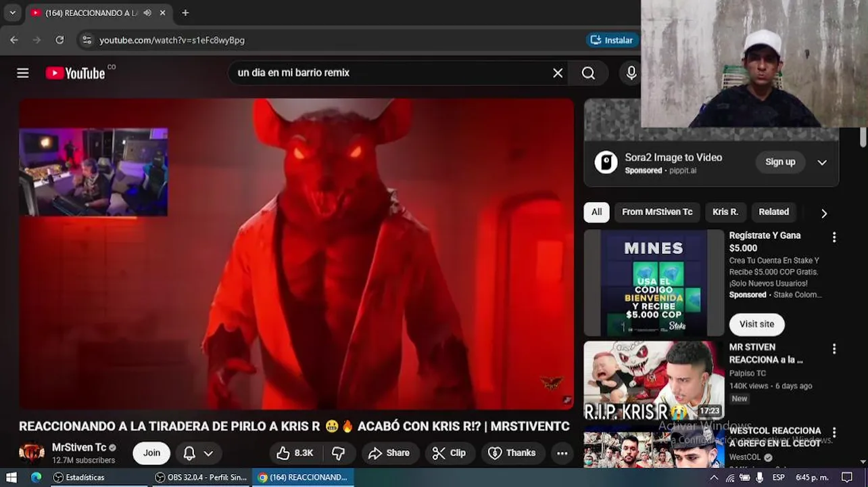Show more filter chips arrow
This screenshot has width=868, height=487.
pyautogui.click(x=824, y=213)
